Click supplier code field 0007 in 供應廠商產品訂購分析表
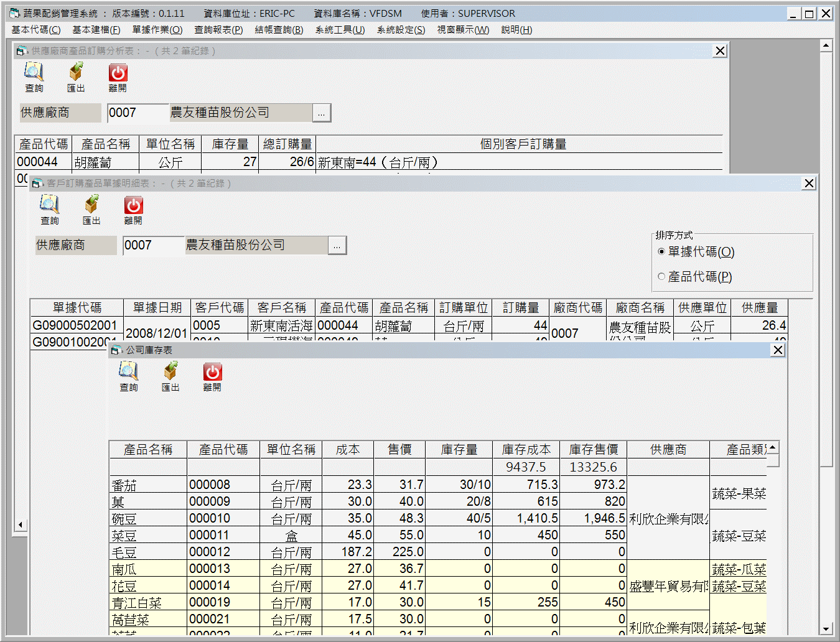The image size is (840, 642). click(138, 113)
